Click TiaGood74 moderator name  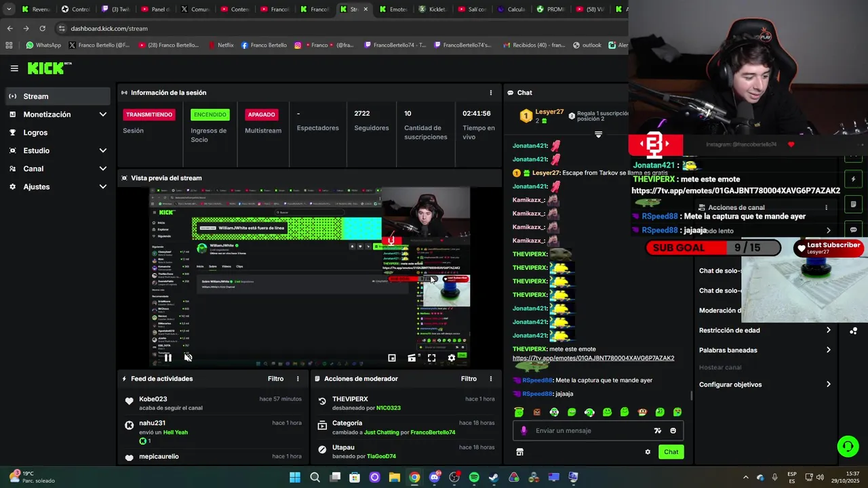click(x=381, y=457)
